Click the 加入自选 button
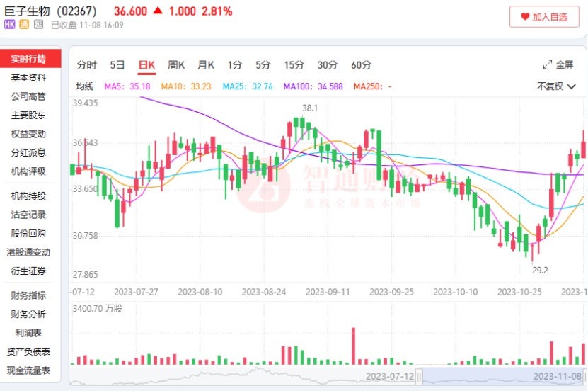588x391 pixels. pyautogui.click(x=544, y=16)
